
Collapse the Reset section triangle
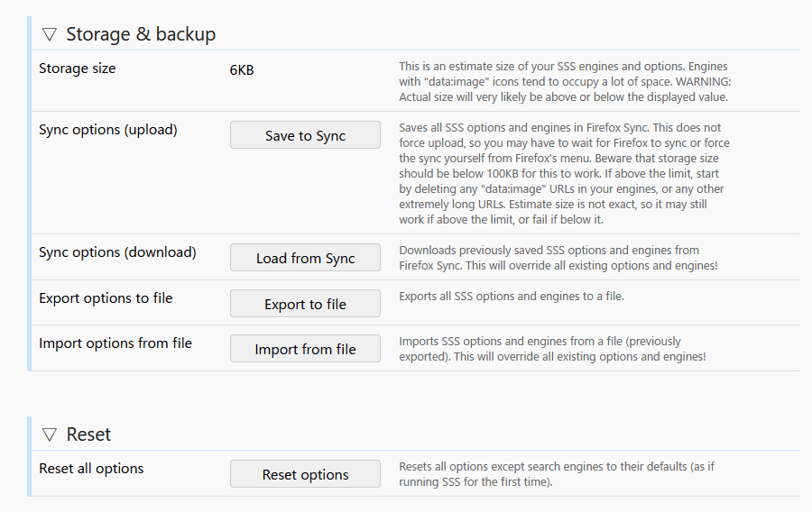[x=50, y=434]
